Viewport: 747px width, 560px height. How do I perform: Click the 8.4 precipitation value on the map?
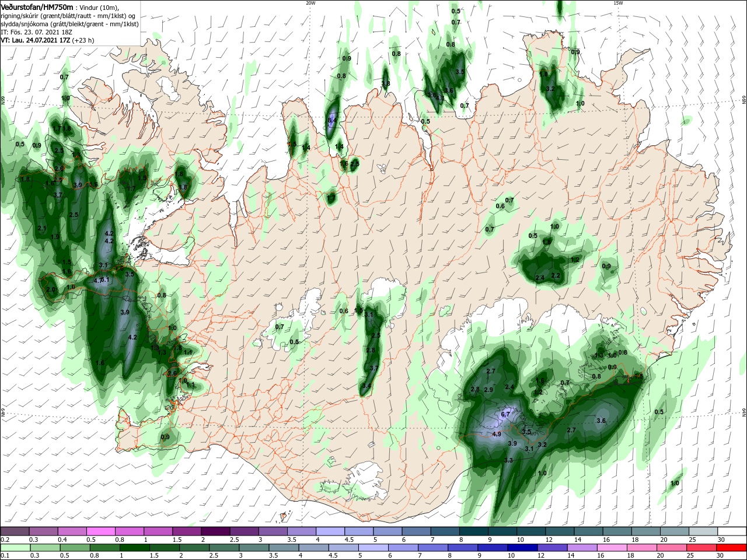(x=333, y=120)
